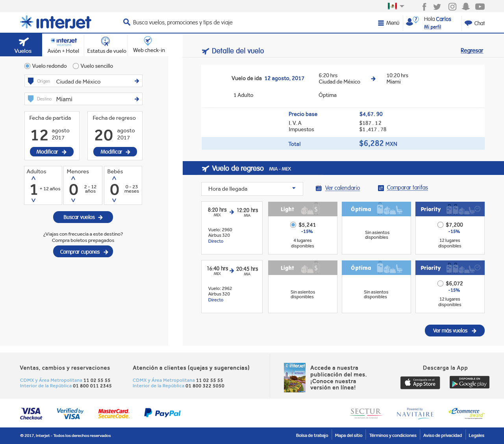The height and width of the screenshot is (444, 504).
Task: Click arrow in Ciudad de México origin field
Action: (137, 81)
